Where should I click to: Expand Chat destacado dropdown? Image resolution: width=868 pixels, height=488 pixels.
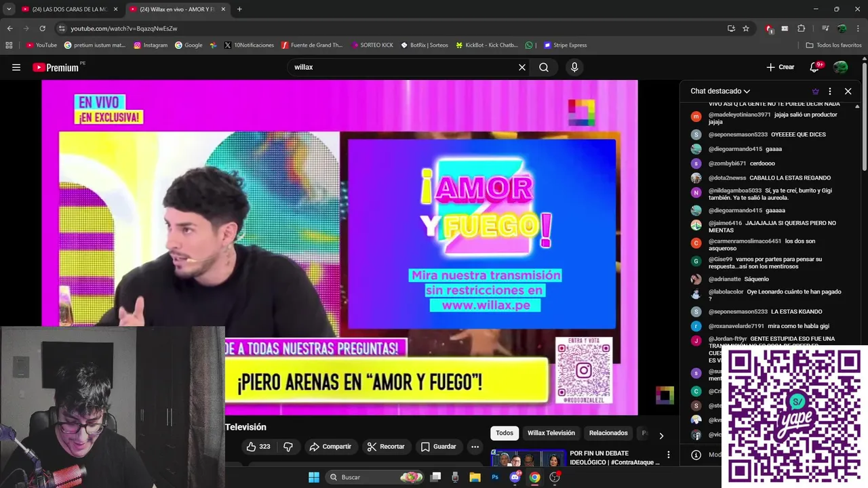720,91
